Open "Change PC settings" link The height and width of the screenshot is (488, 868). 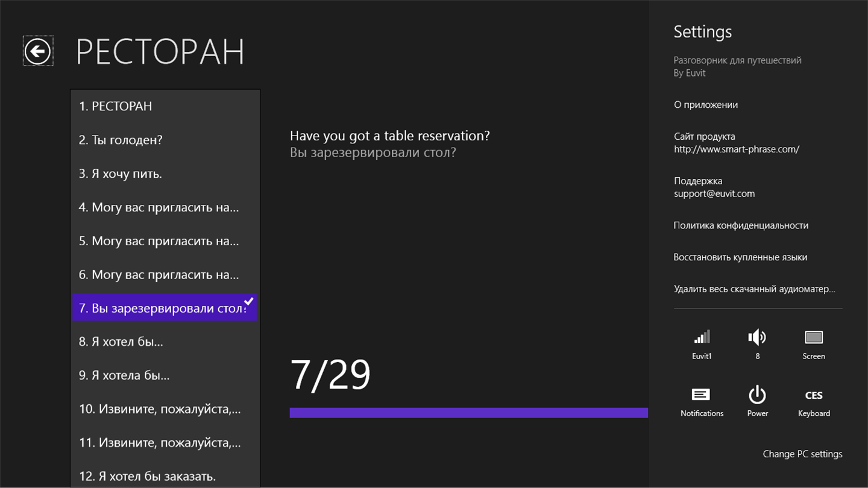(x=802, y=454)
